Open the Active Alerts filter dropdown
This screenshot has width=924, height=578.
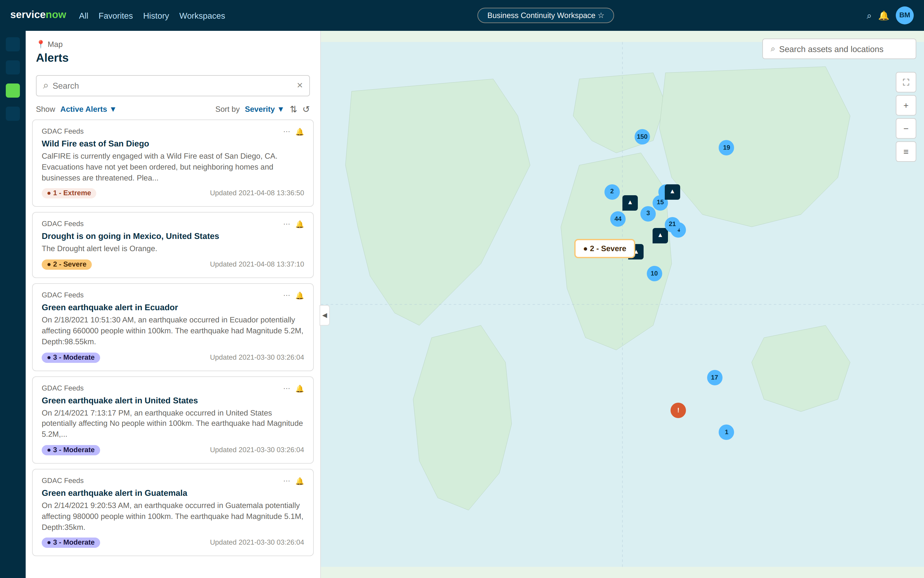88,109
